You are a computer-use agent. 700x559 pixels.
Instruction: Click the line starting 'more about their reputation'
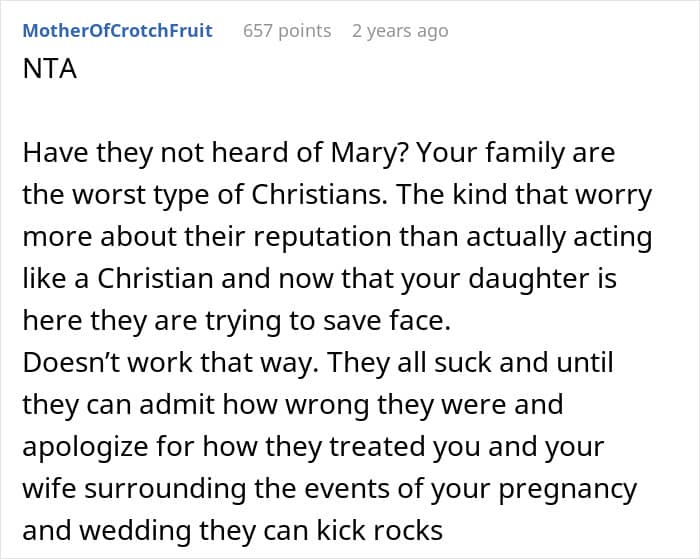click(337, 238)
